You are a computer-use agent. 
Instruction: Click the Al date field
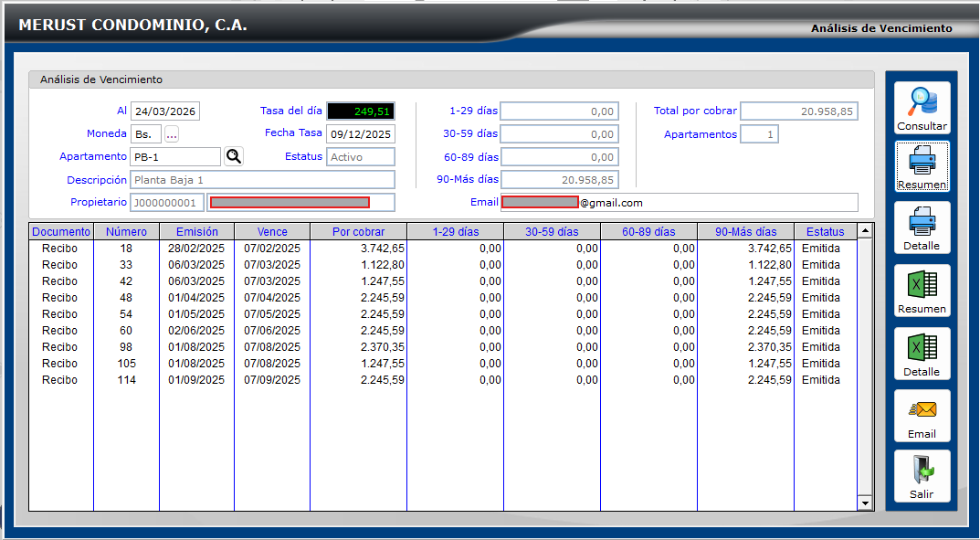pos(165,111)
